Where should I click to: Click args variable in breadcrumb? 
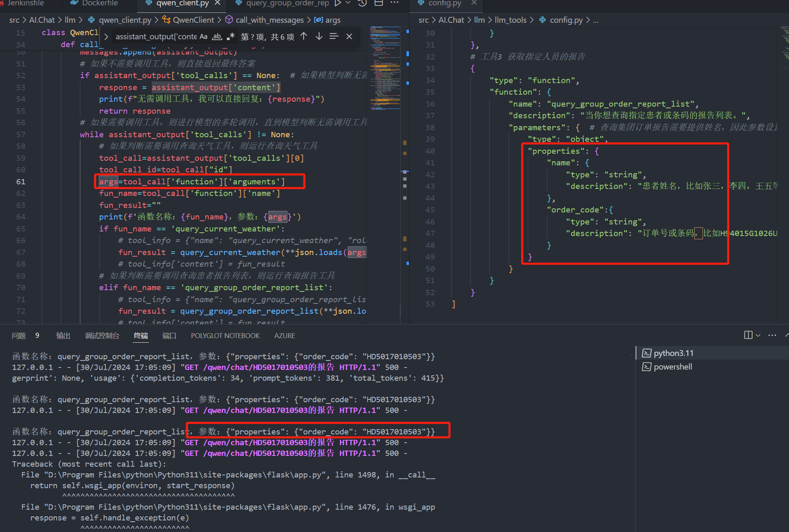(x=328, y=20)
